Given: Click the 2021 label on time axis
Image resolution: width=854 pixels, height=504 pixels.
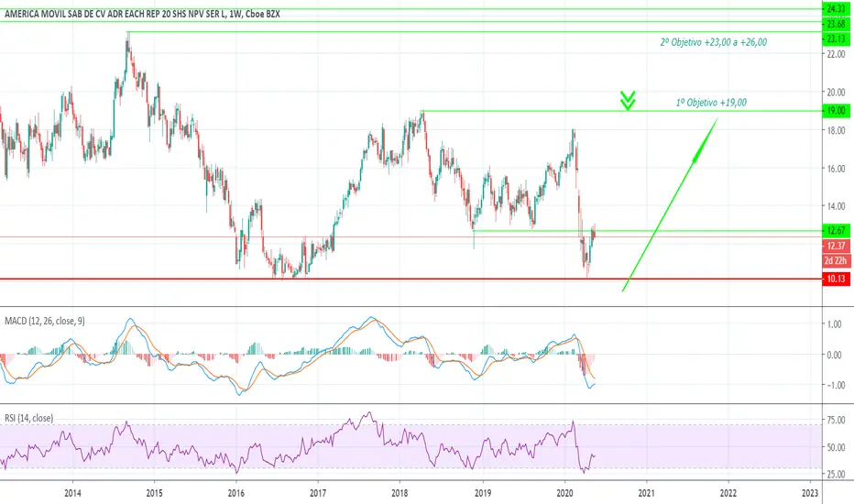Looking at the screenshot, I should pos(647,493).
